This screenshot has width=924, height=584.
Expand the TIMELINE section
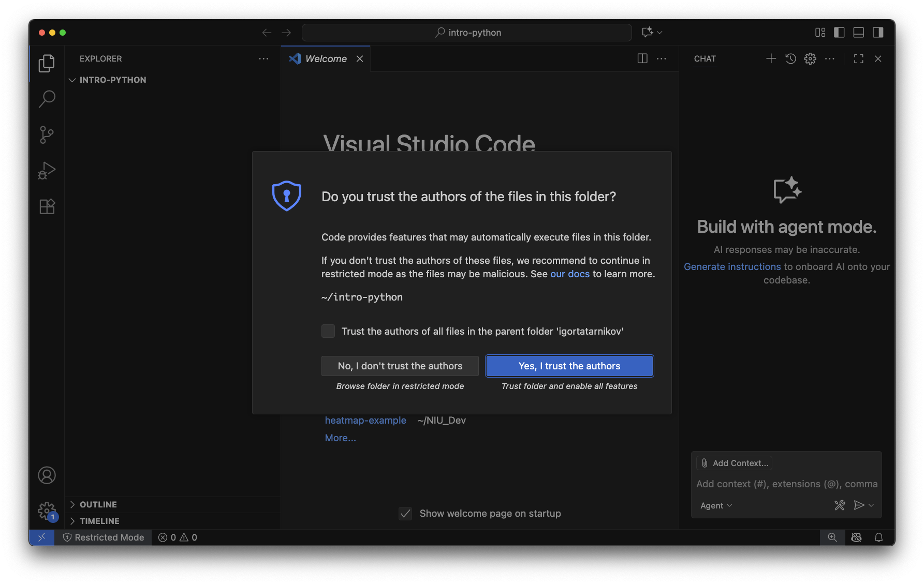point(99,521)
